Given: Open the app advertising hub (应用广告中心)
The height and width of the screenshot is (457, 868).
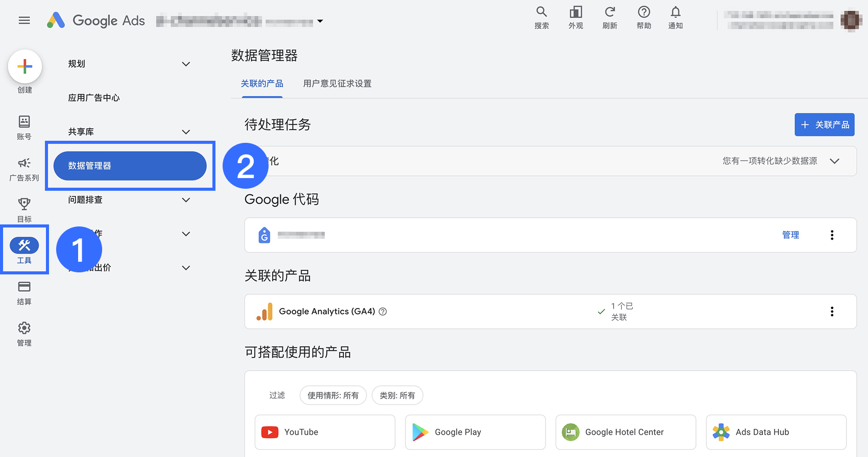Looking at the screenshot, I should [94, 98].
